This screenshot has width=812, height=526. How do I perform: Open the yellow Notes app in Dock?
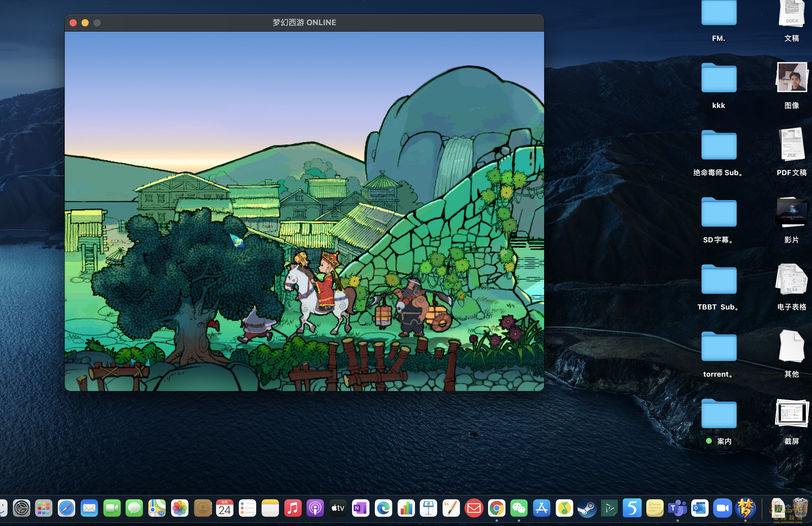click(270, 508)
